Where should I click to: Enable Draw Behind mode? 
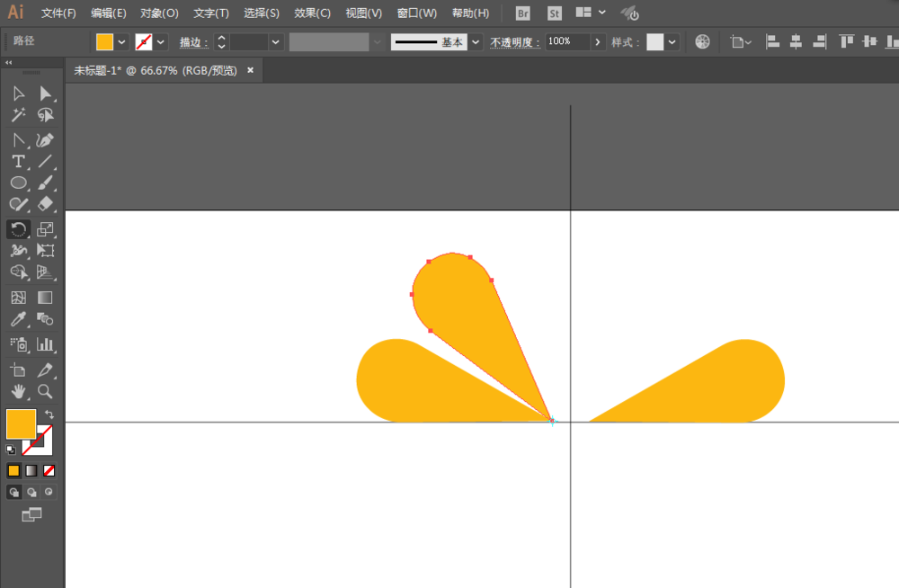(31, 492)
